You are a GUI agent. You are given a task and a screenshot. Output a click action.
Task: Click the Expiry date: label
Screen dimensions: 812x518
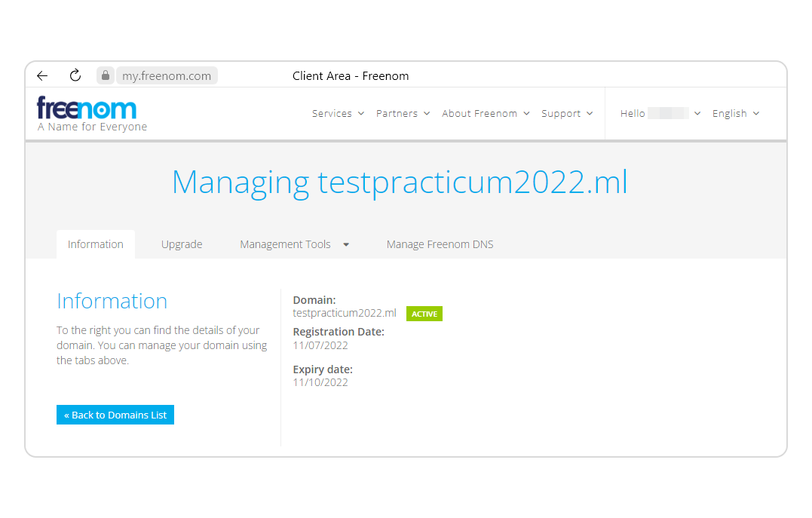(x=323, y=369)
